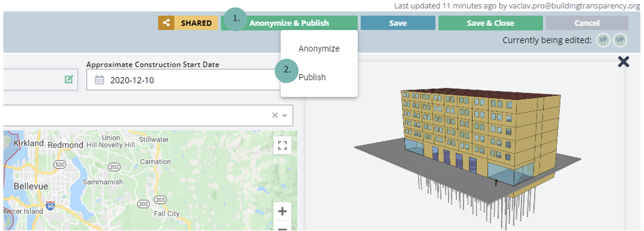Open the construction start date calendar icon
This screenshot has width=644, height=231.
coord(100,80)
